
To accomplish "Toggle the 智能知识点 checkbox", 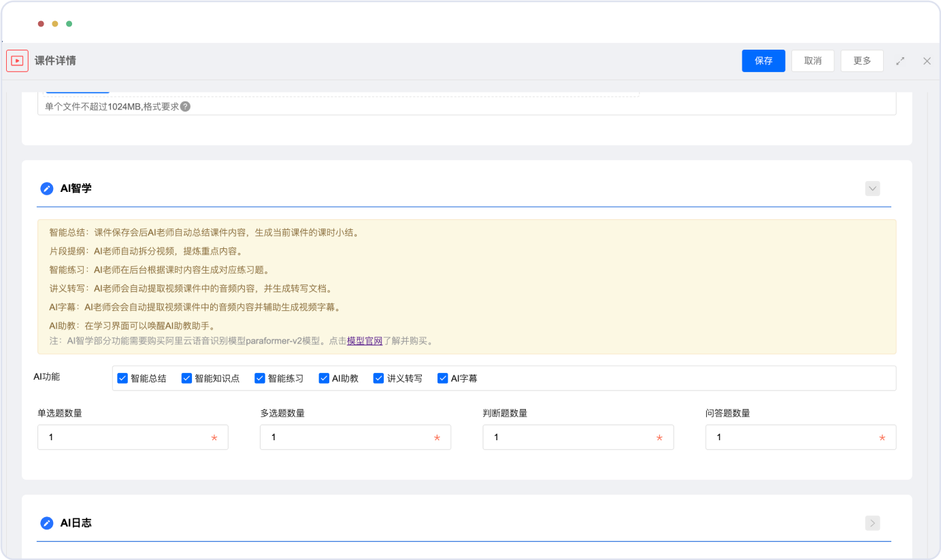I will pyautogui.click(x=186, y=378).
